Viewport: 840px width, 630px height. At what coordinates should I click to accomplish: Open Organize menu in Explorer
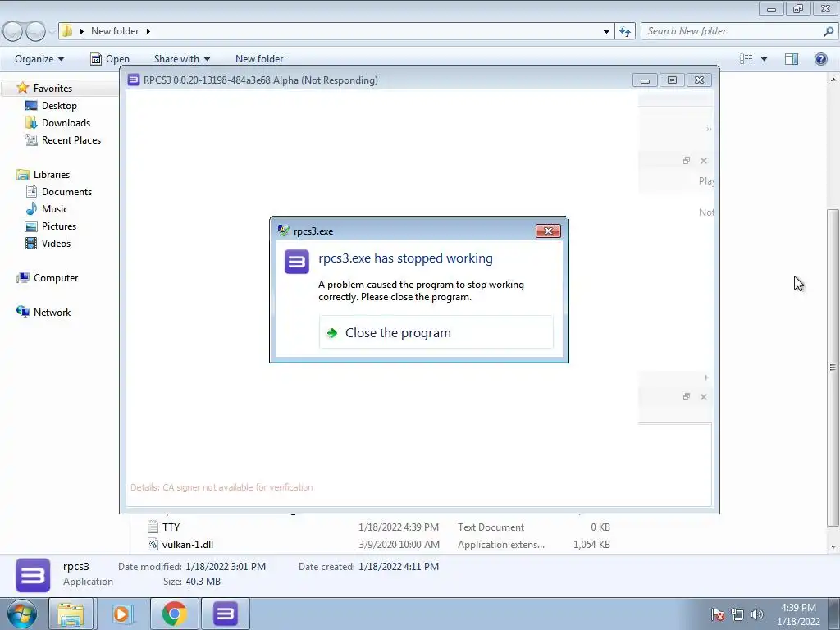click(39, 59)
